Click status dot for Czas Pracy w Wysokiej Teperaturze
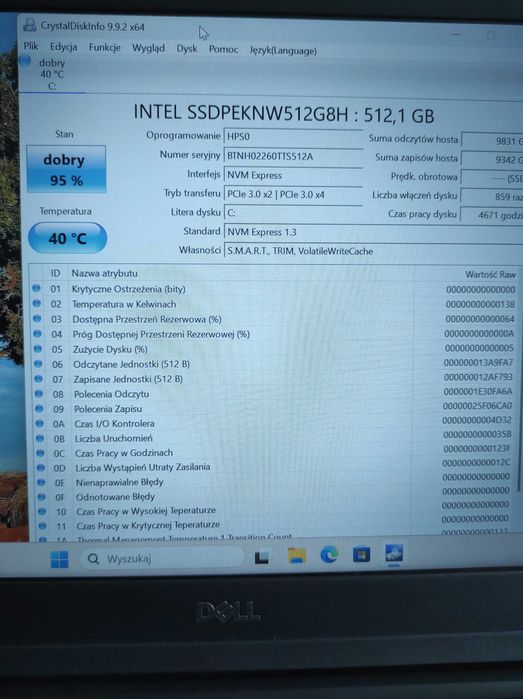Viewport: 523px width, 699px height. pyautogui.click(x=42, y=511)
